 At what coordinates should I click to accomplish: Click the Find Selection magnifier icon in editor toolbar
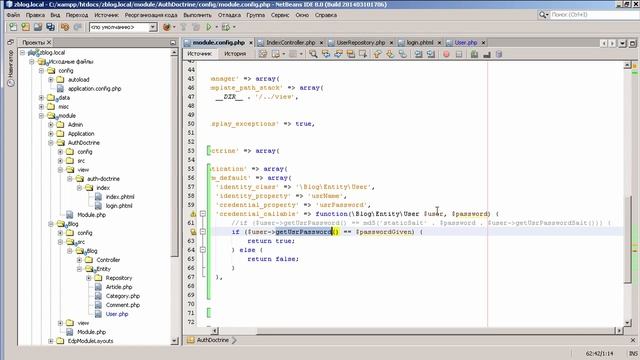point(313,54)
